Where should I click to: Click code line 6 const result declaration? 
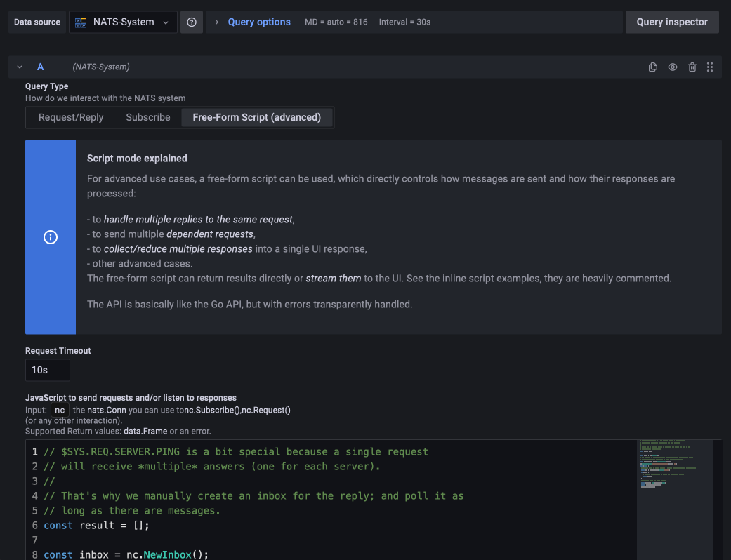96,525
